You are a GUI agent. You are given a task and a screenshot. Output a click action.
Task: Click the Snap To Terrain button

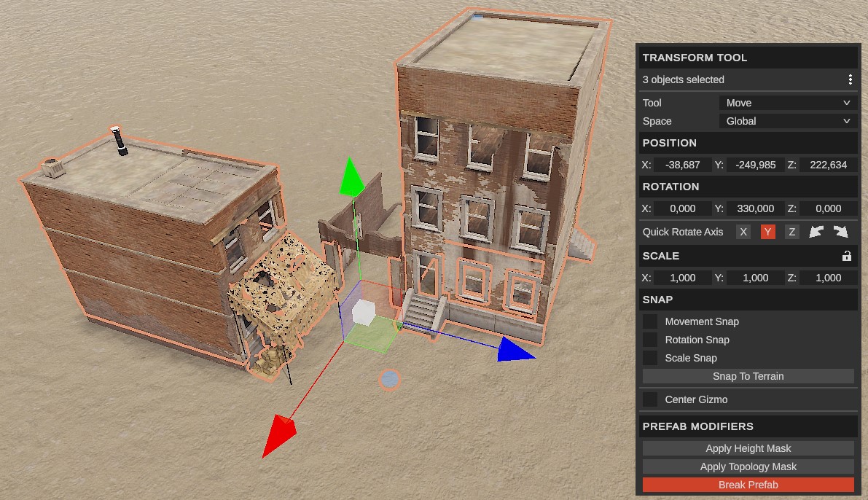(748, 377)
